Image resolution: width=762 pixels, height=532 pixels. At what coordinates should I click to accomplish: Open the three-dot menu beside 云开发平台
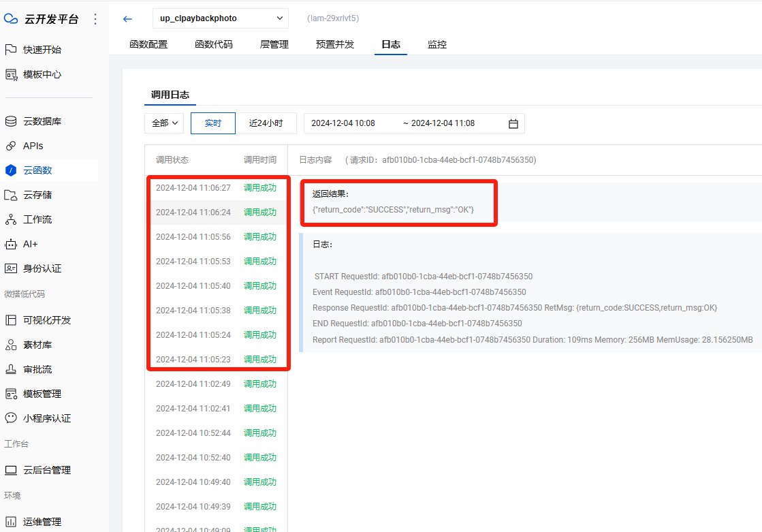(x=95, y=19)
